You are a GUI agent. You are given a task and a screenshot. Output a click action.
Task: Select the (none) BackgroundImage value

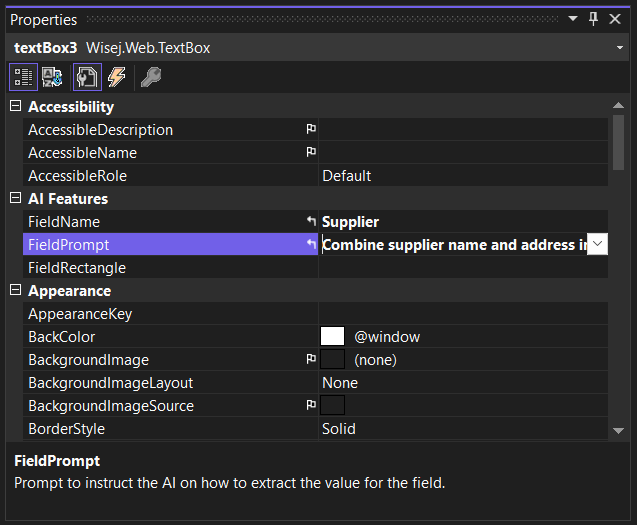(x=375, y=360)
